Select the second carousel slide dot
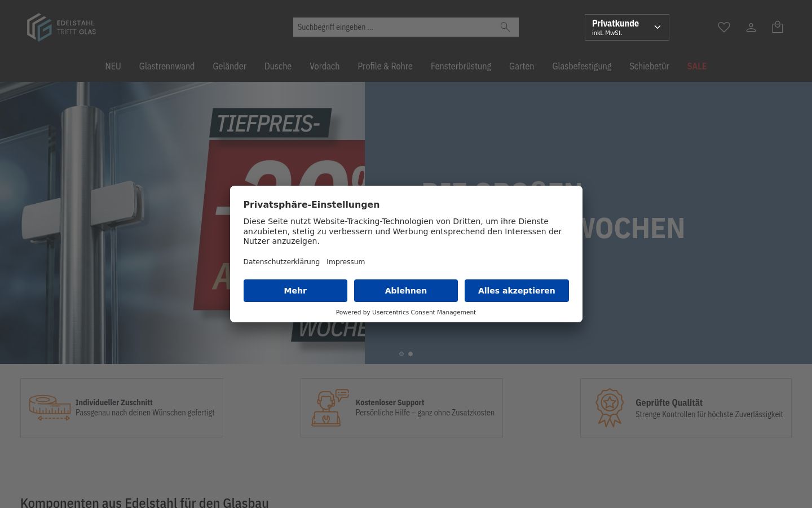 411,354
